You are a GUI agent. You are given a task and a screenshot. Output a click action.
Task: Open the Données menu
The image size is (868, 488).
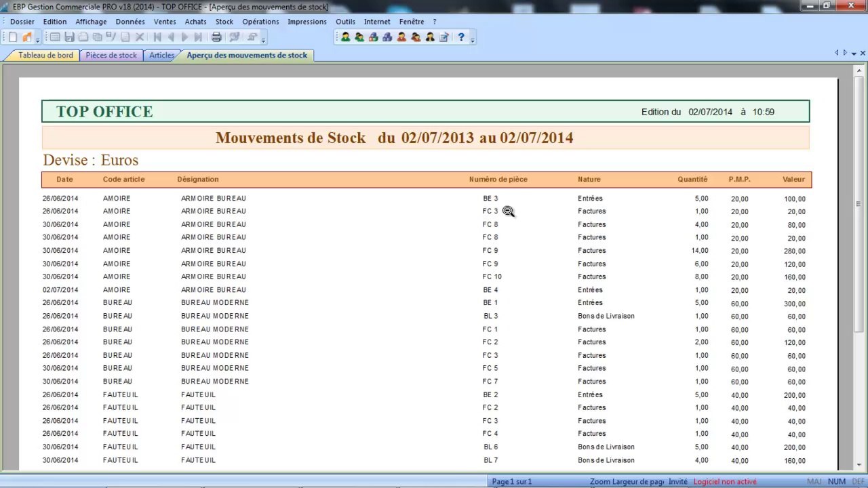(130, 22)
